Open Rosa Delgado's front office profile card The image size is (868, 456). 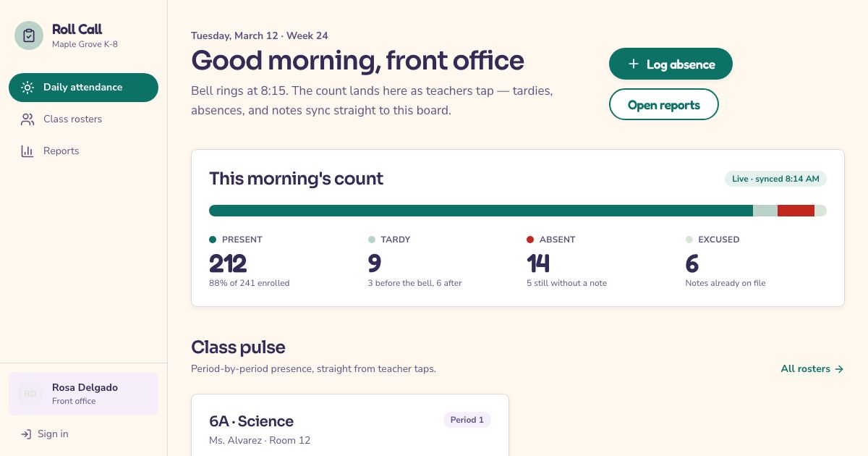point(83,394)
